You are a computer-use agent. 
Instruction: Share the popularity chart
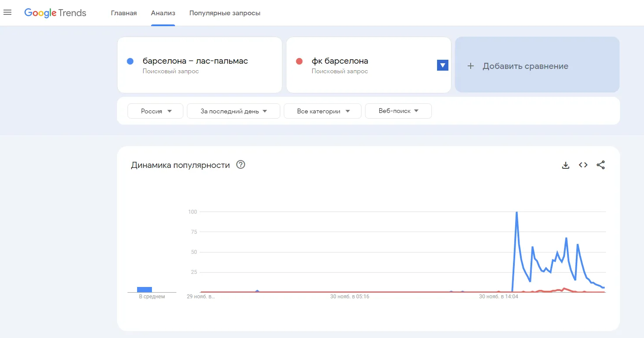coord(601,165)
